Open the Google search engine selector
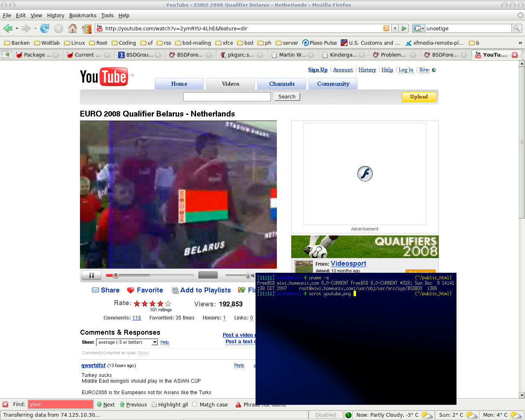525x420 pixels. 419,28
